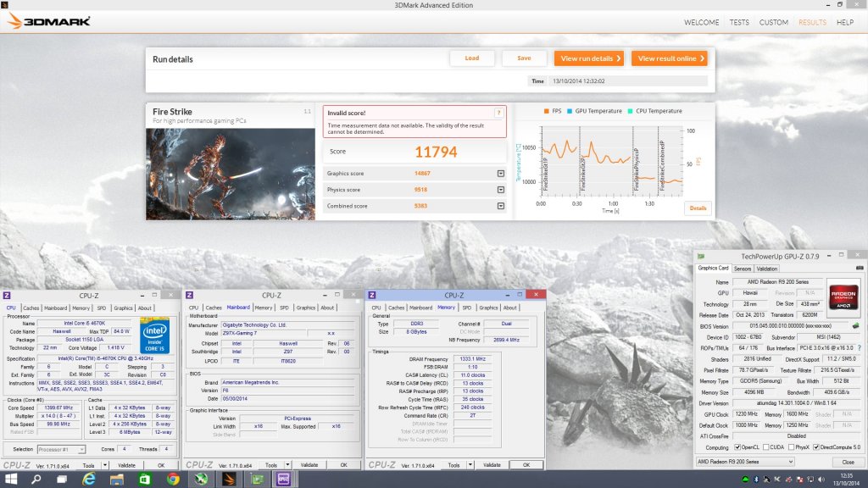Click the BIOS save chip icon in GPU-Z
The height and width of the screenshot is (488, 868).
856,326
